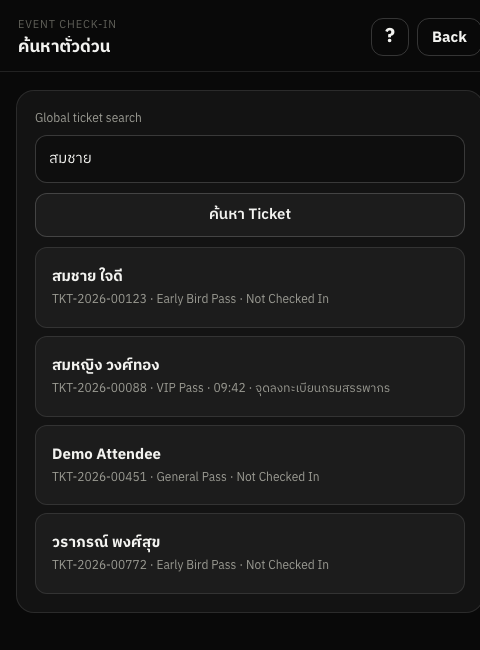Click ticket number TKT-2026-00772
The height and width of the screenshot is (650, 480).
point(99,565)
